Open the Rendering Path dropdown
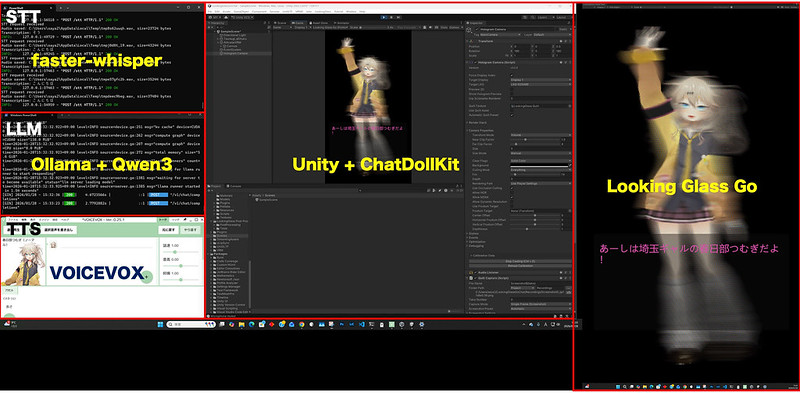 tap(541, 183)
